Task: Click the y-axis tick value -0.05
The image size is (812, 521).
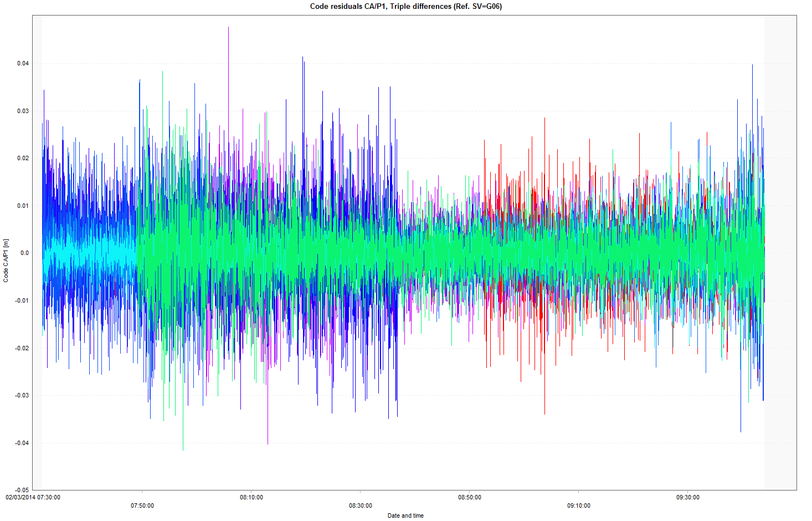Action: [x=22, y=490]
